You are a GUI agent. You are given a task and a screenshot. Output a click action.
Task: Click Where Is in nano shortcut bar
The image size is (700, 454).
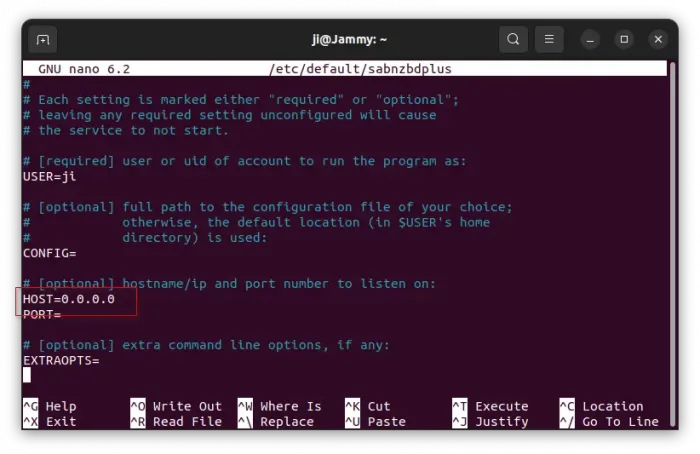280,406
